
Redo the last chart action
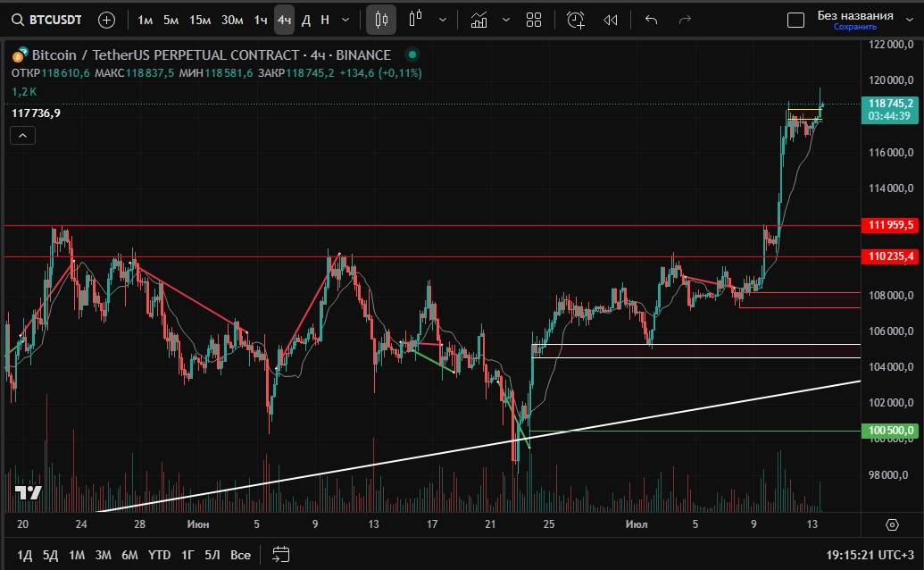[x=686, y=19]
